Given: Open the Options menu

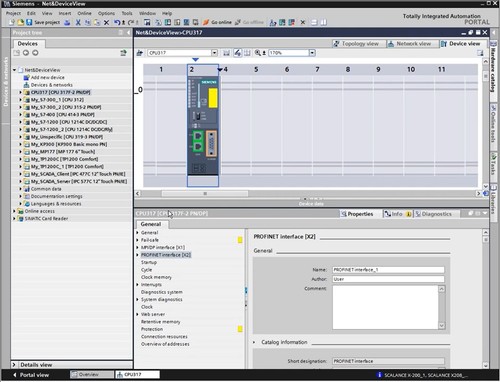Looking at the screenshot, I should [x=106, y=13].
